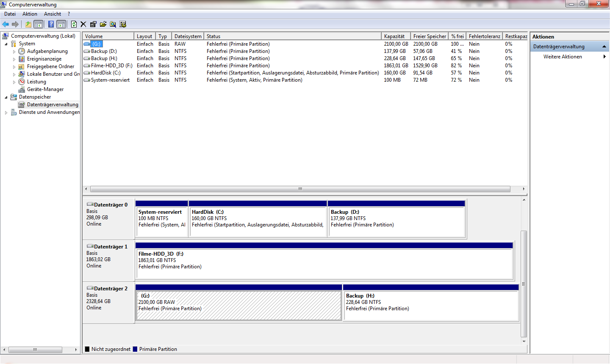The image size is (610, 364).
Task: Select Datenträgerverwaltung in the tree
Action: pyautogui.click(x=53, y=105)
